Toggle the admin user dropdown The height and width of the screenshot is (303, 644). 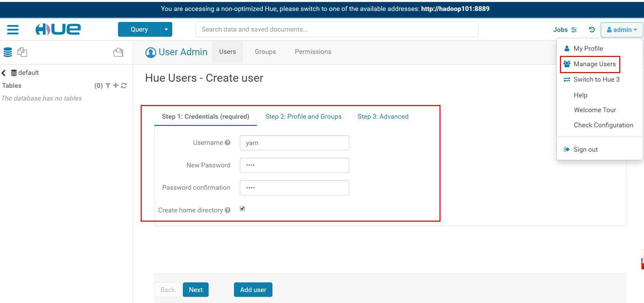pos(622,30)
